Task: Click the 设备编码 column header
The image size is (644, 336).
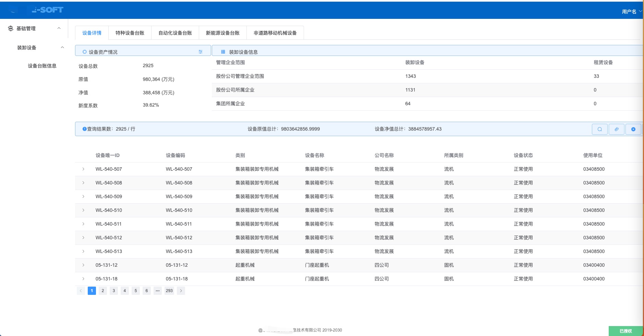Action: [x=175, y=155]
